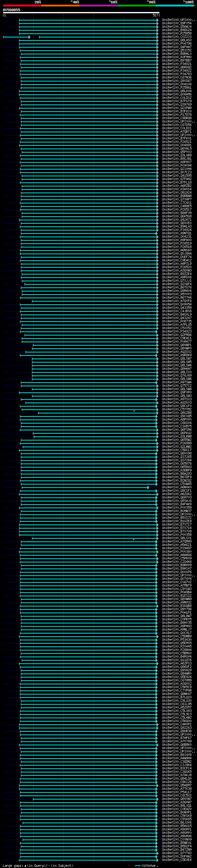The height and width of the screenshot is (868, 197).
Task: Click label UniRef100_B7FGT9
Action: tap(177, 101)
